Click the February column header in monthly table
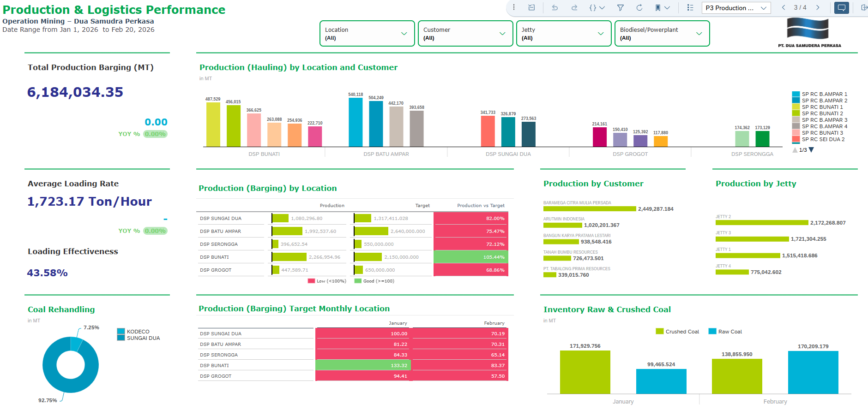868x410 pixels. click(x=494, y=323)
